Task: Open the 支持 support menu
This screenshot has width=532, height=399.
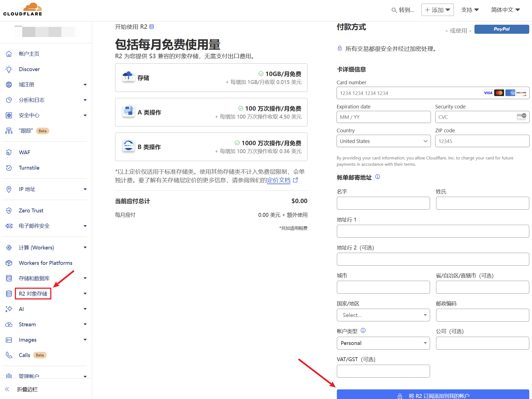Action: click(470, 10)
